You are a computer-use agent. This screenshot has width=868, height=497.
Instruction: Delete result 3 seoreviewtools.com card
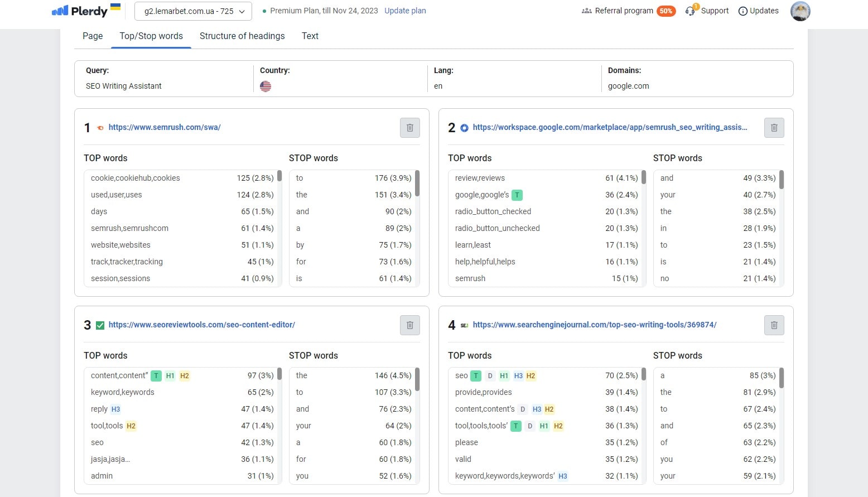pos(410,325)
